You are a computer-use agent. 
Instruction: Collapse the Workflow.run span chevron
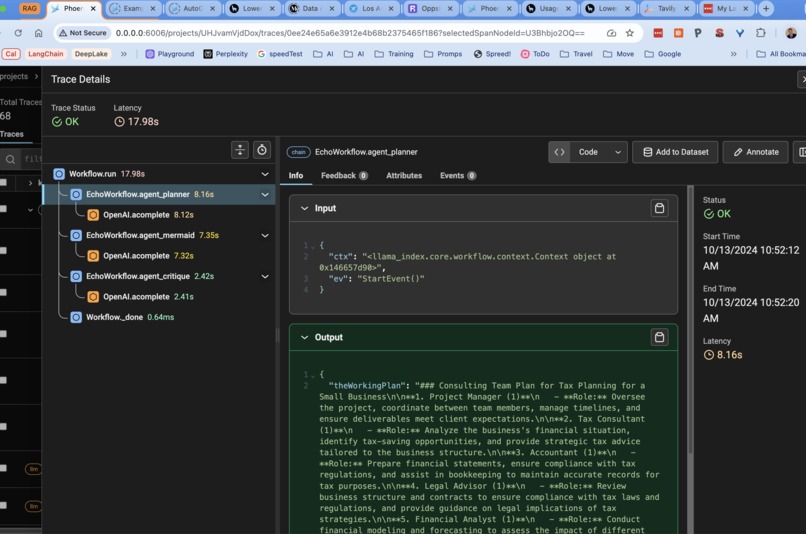coord(265,174)
